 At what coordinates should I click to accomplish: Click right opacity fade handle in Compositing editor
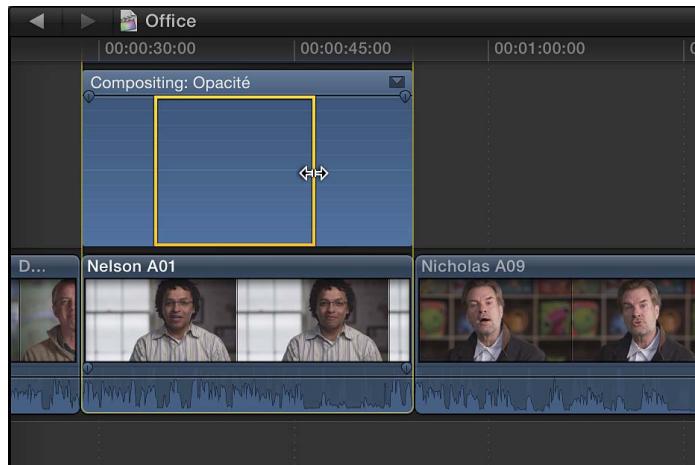pos(405,96)
